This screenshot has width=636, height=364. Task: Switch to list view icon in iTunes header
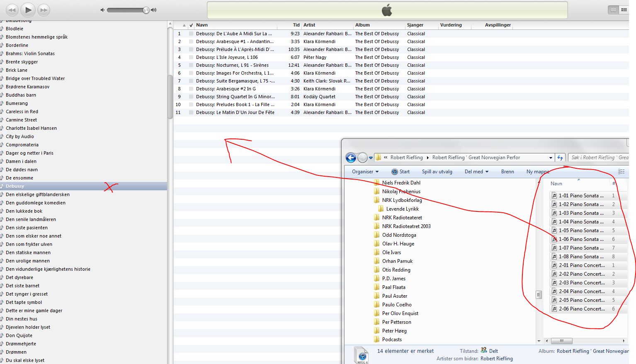[x=613, y=10]
